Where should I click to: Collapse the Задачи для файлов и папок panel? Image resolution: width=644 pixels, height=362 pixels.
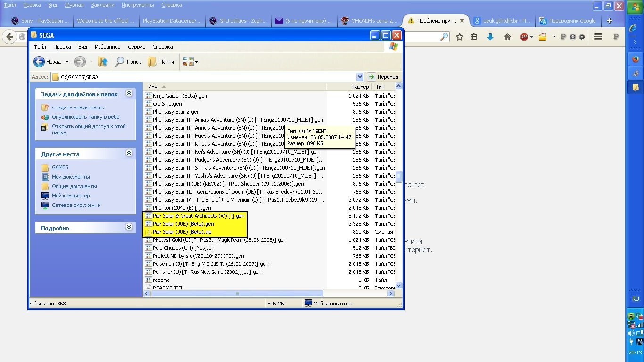coord(129,94)
